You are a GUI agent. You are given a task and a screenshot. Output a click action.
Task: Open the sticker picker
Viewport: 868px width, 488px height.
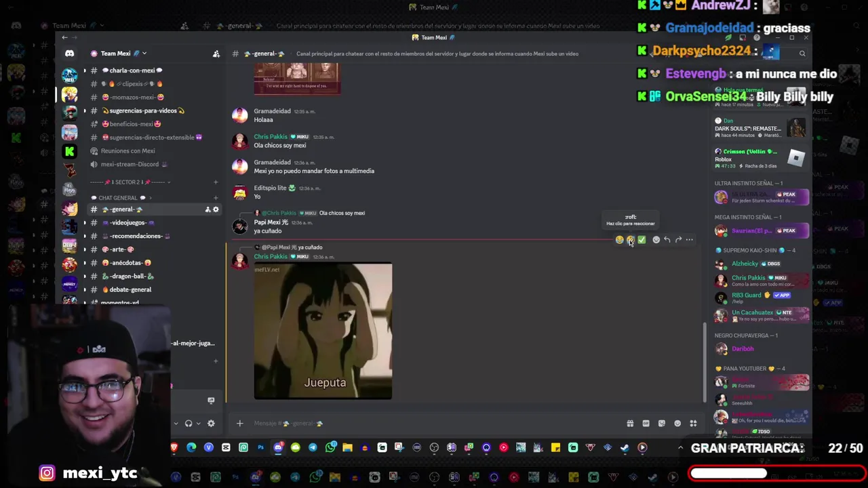click(662, 424)
